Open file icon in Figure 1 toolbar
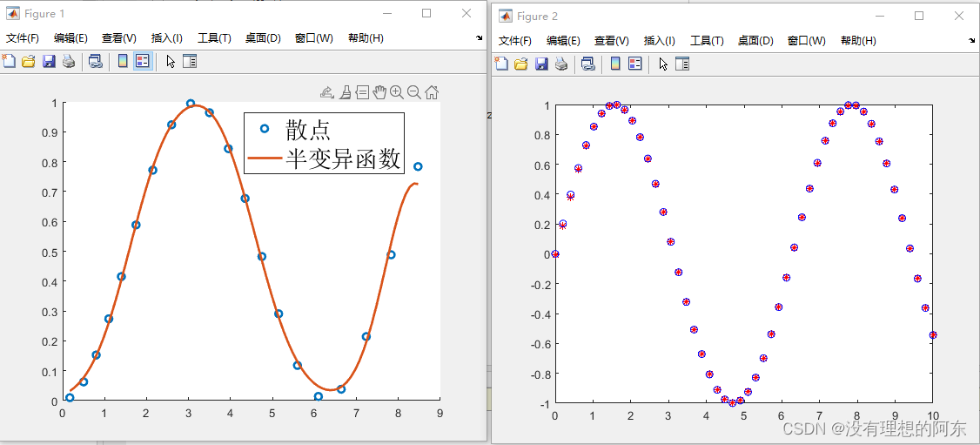 pyautogui.click(x=28, y=61)
